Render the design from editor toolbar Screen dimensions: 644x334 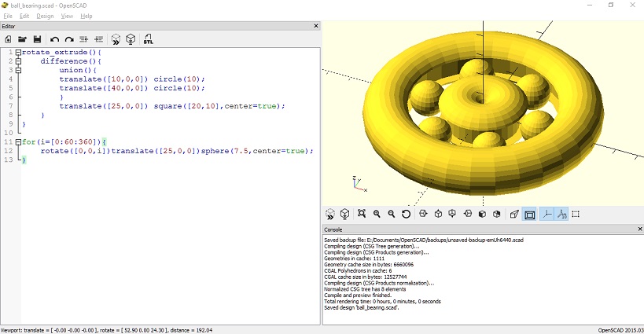pos(131,39)
